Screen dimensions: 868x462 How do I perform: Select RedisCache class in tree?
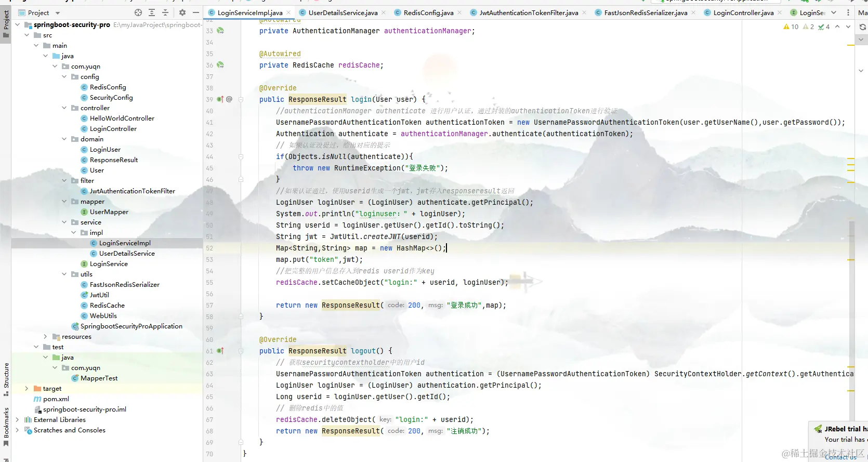tap(107, 305)
